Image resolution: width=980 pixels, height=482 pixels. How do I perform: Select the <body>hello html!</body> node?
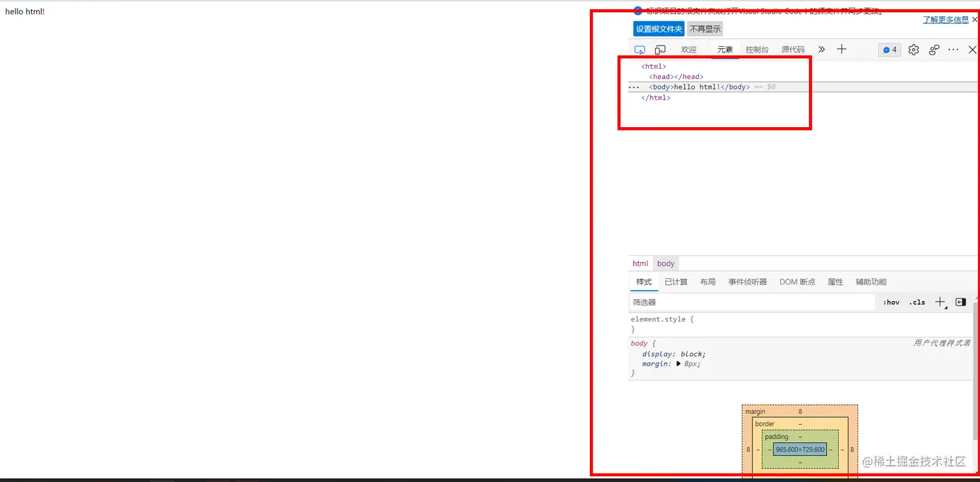pos(699,87)
